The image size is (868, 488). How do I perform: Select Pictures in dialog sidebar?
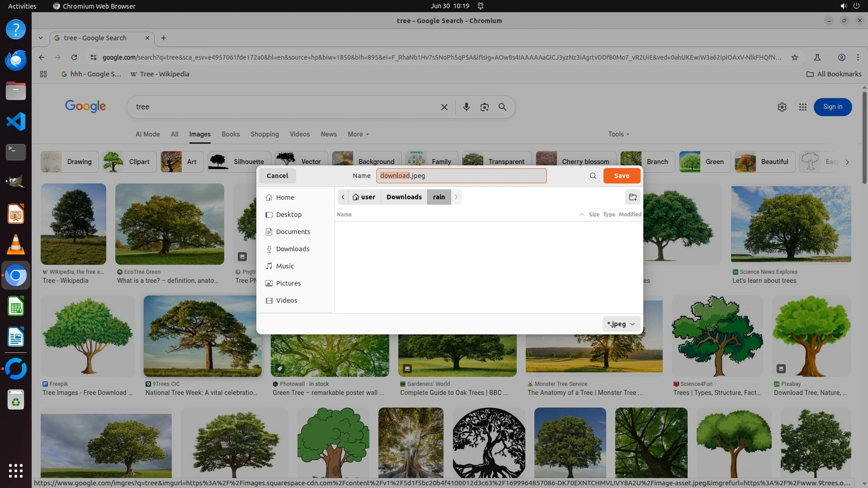tap(288, 283)
